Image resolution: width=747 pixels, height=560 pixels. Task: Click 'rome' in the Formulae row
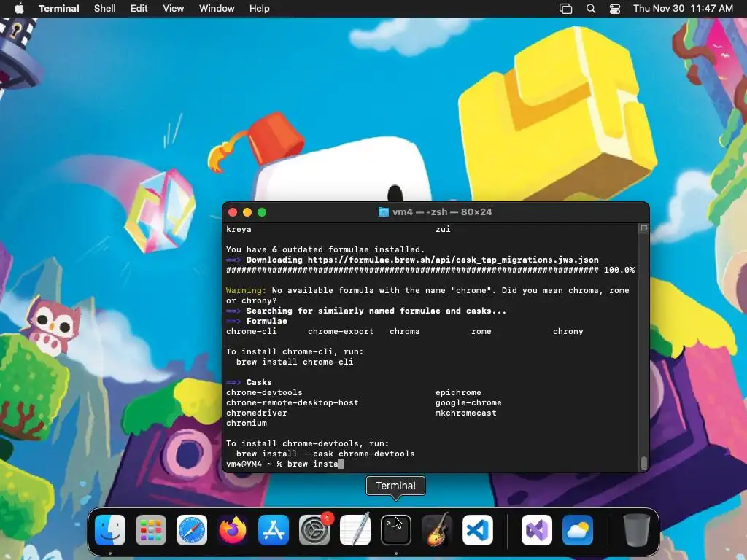coord(481,331)
